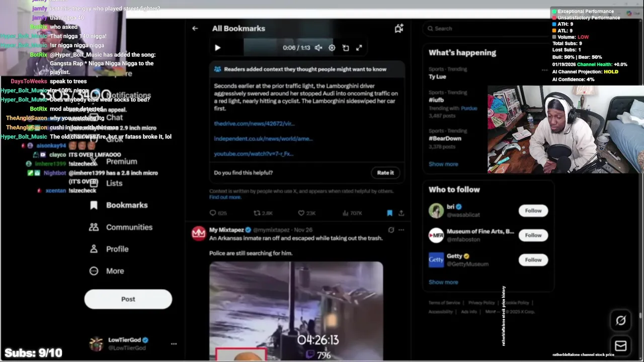This screenshot has width=644, height=362.
Task: Follow Museum of Fine Arts
Action: tap(533, 235)
